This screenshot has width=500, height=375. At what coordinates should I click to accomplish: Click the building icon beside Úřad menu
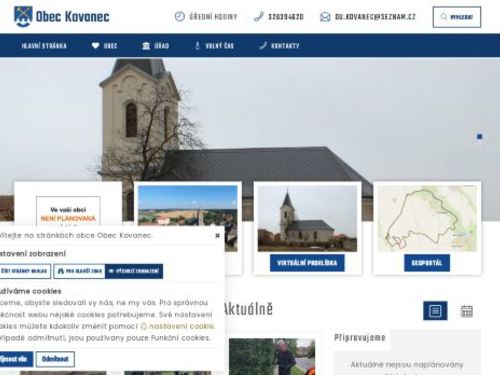(146, 46)
